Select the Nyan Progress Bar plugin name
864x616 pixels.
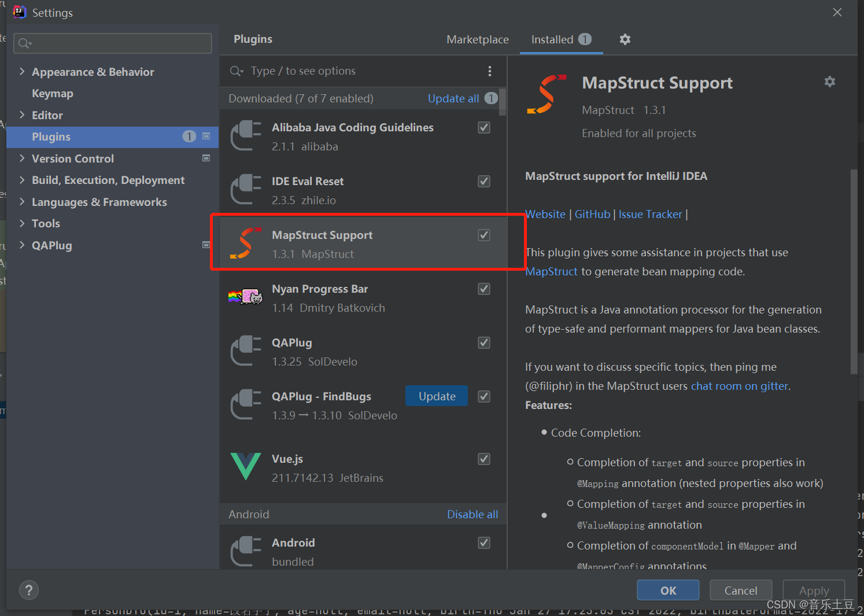coord(320,289)
